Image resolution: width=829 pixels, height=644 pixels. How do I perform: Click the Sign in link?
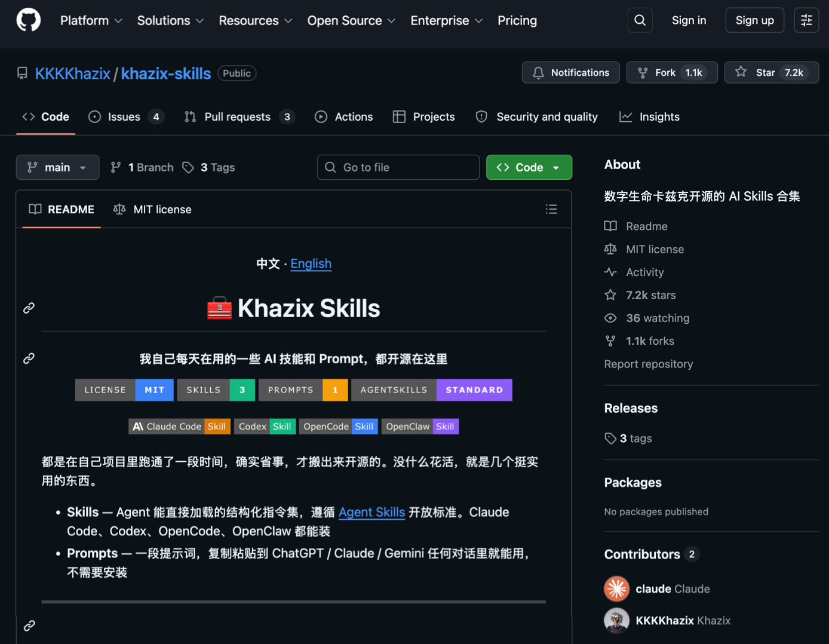(x=689, y=20)
